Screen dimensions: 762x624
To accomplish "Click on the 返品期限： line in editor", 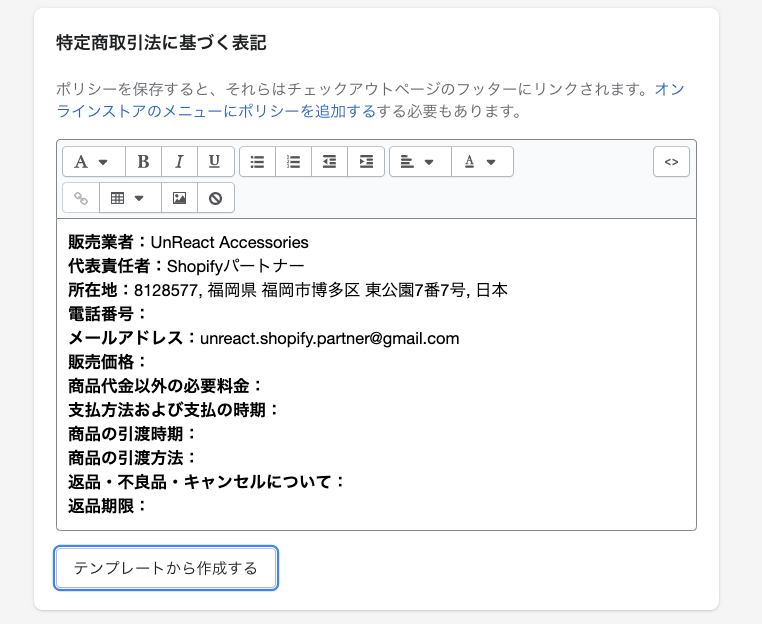I will 107,506.
